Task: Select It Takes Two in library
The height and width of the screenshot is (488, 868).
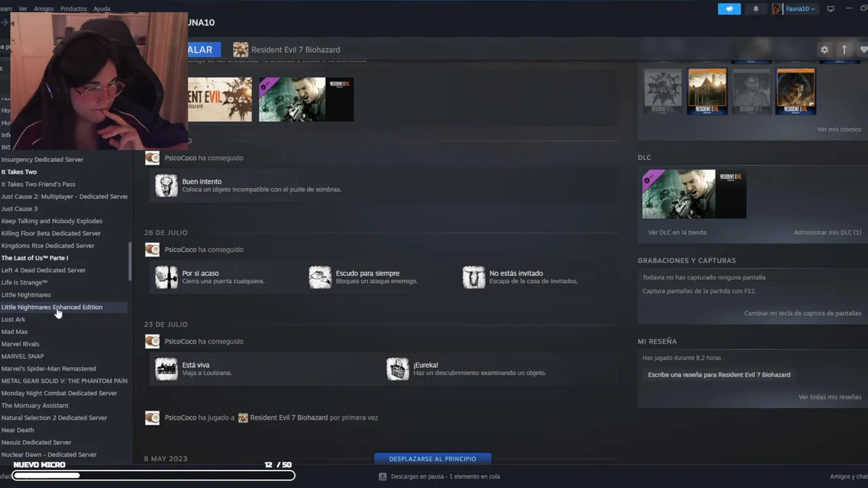Action: click(x=19, y=172)
